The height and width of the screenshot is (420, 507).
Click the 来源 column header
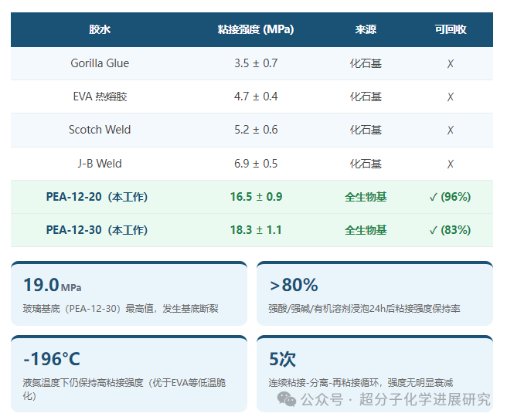coord(366,29)
